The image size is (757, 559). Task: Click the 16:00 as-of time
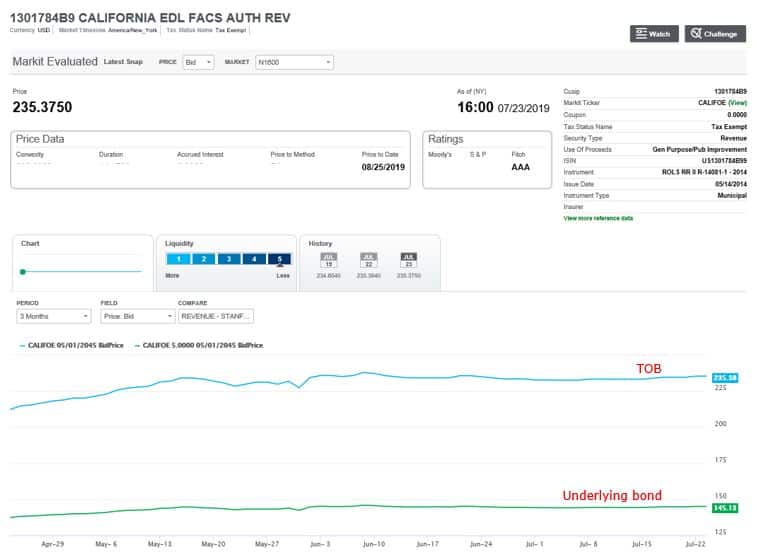(x=476, y=107)
